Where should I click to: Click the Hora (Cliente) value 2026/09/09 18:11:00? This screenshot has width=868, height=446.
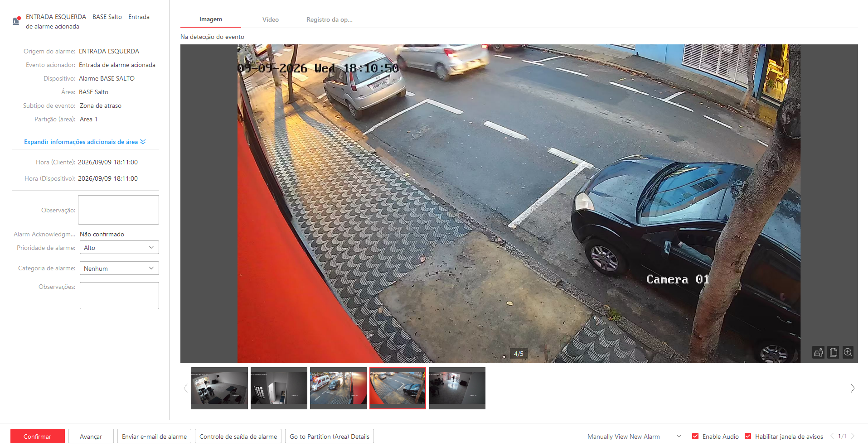(108, 162)
